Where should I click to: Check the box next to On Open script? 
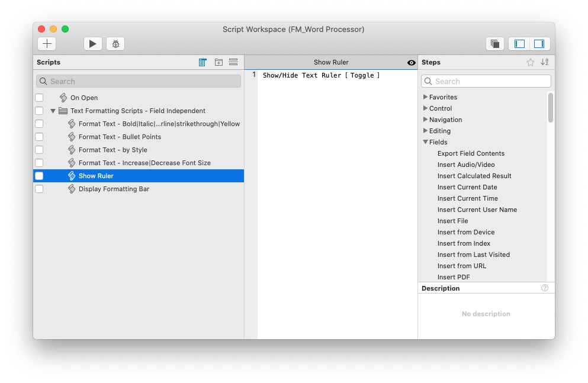click(x=39, y=98)
